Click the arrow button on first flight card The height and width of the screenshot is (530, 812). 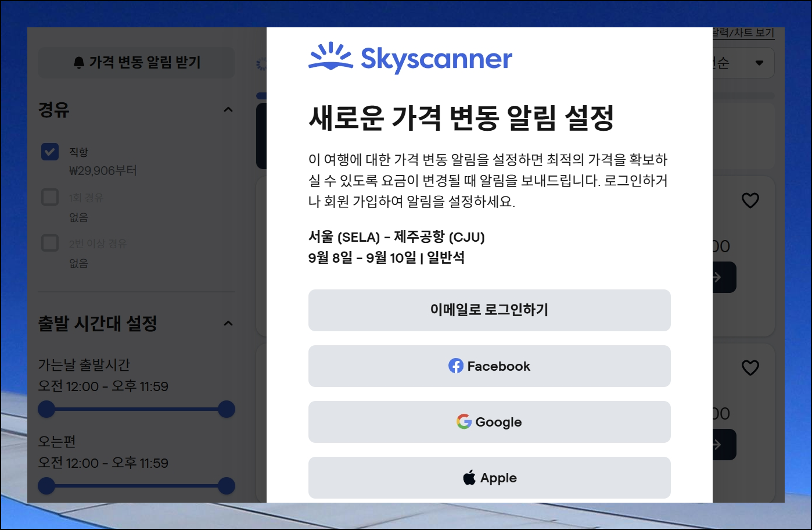tap(724, 277)
